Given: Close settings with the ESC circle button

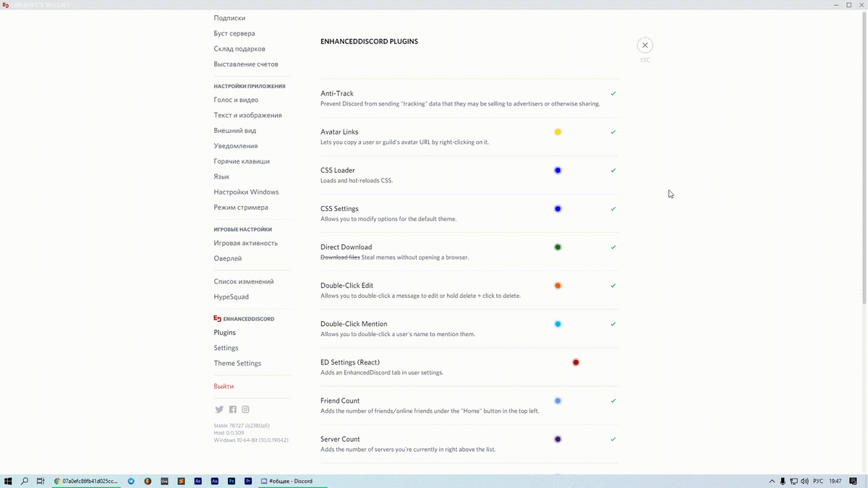Looking at the screenshot, I should 644,45.
